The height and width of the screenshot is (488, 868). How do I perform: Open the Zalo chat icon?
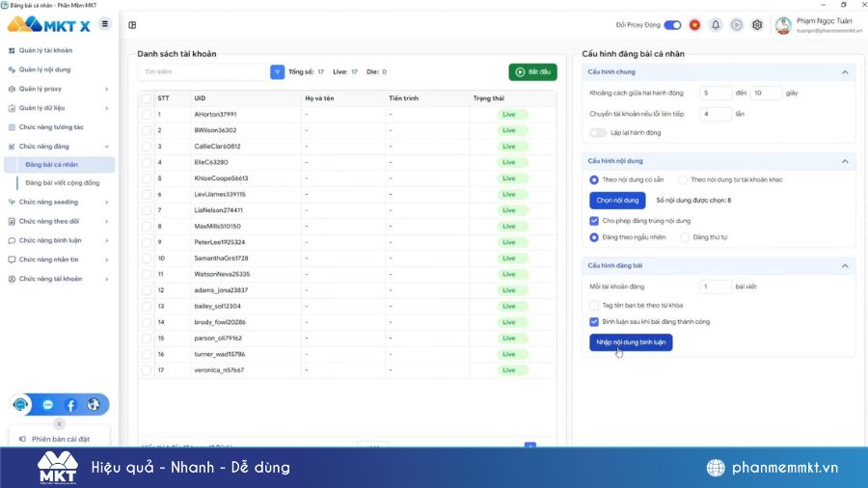tap(48, 405)
